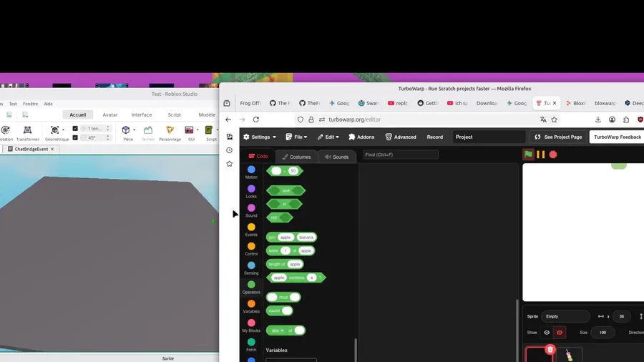The height and width of the screenshot is (362, 644).
Task: Click See Project Page button
Action: 558,137
